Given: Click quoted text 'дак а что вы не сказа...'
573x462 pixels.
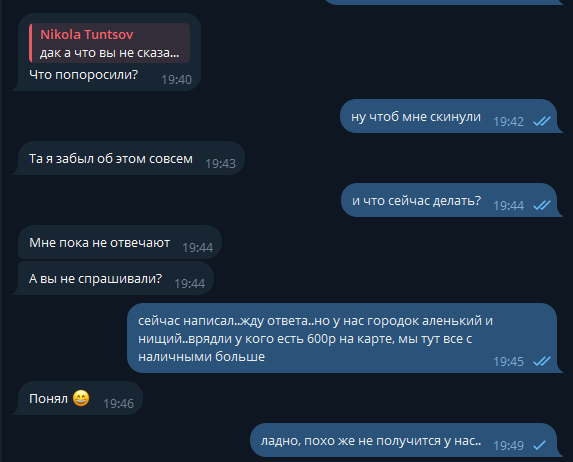Looking at the screenshot, I should pos(110,53).
